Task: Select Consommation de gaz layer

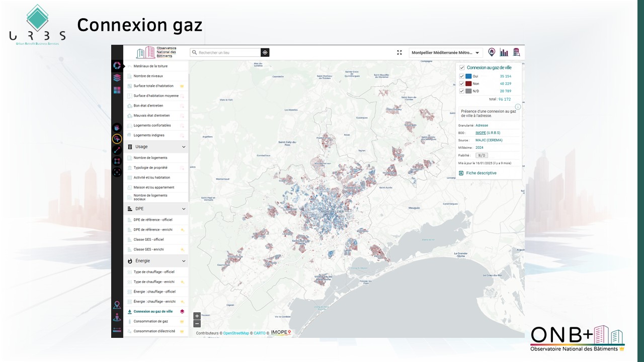Action: click(150, 321)
